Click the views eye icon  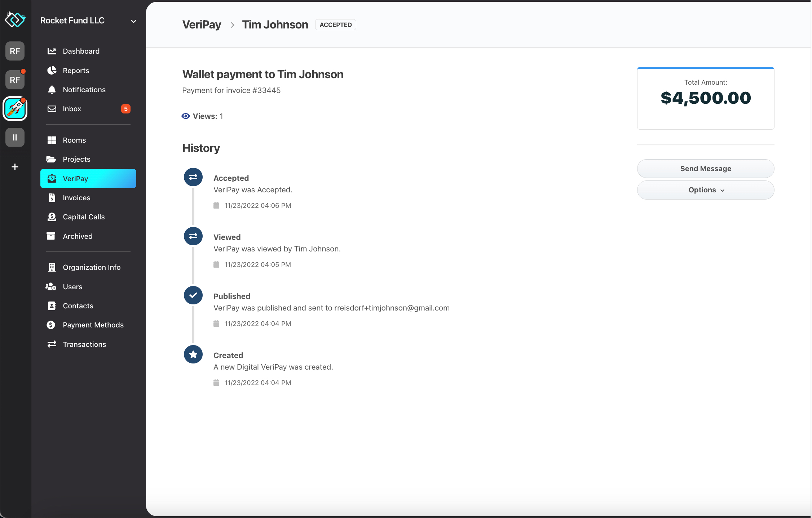185,116
